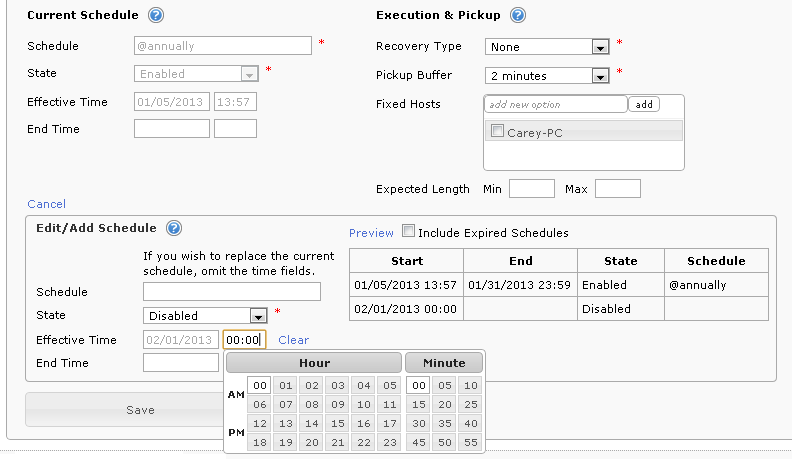Click the add new option host field
Image resolution: width=792 pixels, height=459 pixels.
555,104
